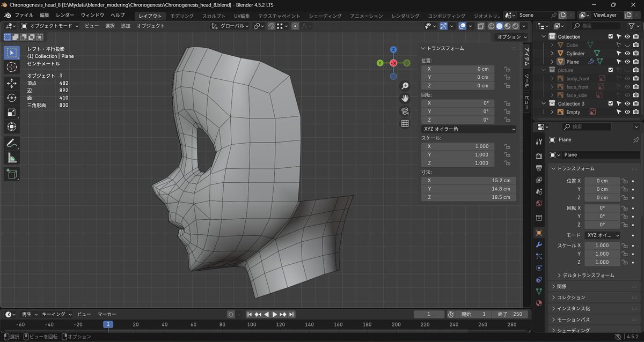Switch to the モデリング workspace tab
The image size is (644, 342).
tap(182, 16)
